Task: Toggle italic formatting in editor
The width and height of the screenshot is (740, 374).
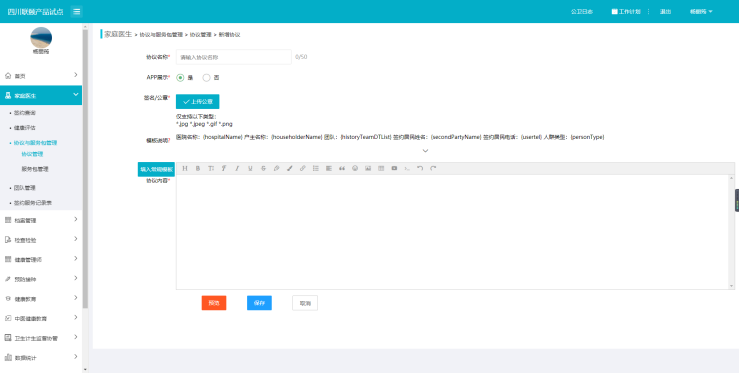Action: pos(237,169)
